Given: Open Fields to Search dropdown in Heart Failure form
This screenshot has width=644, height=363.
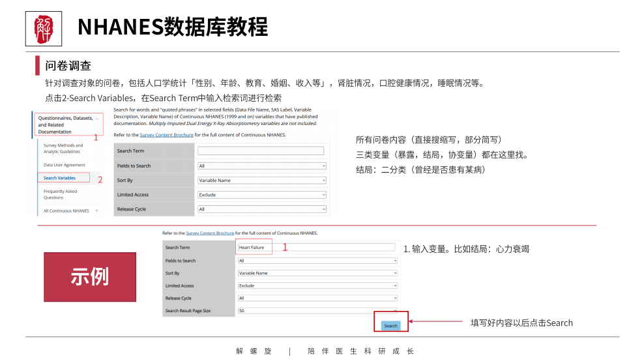Looking at the screenshot, I should tap(317, 261).
